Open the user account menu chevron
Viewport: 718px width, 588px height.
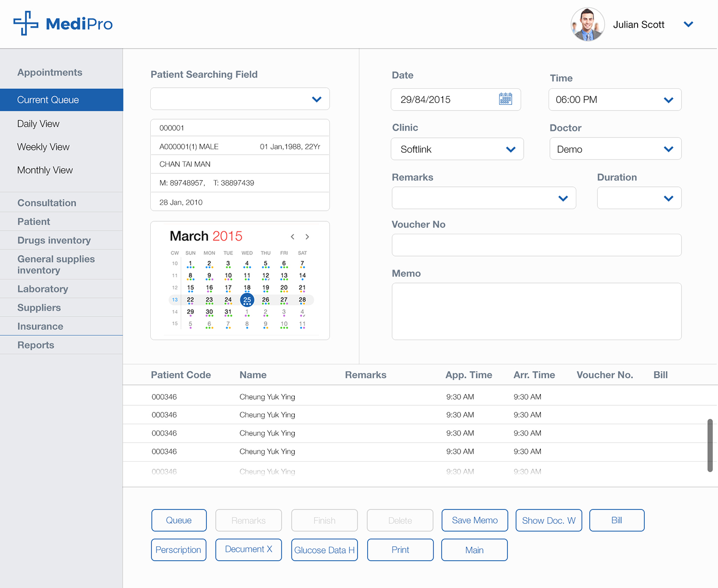click(x=688, y=24)
